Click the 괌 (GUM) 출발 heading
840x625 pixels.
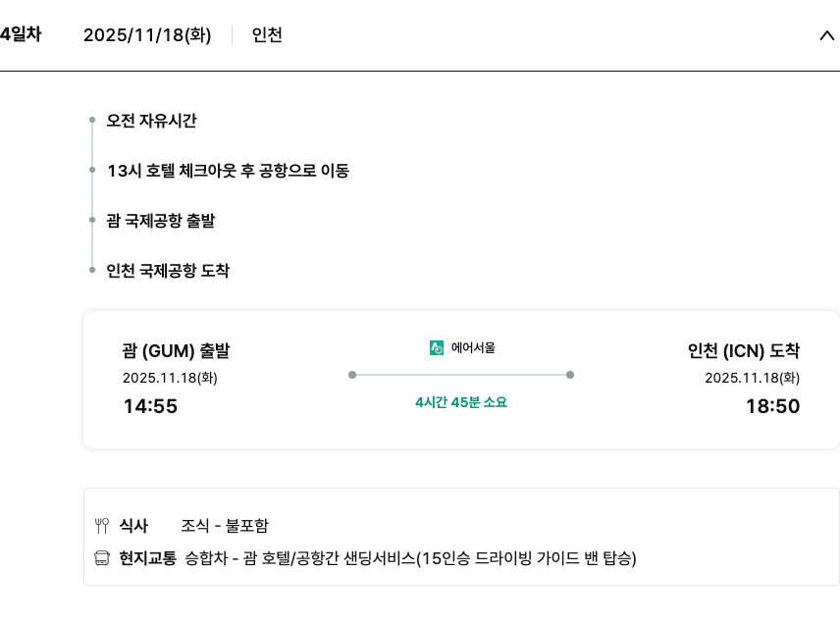pyautogui.click(x=176, y=350)
